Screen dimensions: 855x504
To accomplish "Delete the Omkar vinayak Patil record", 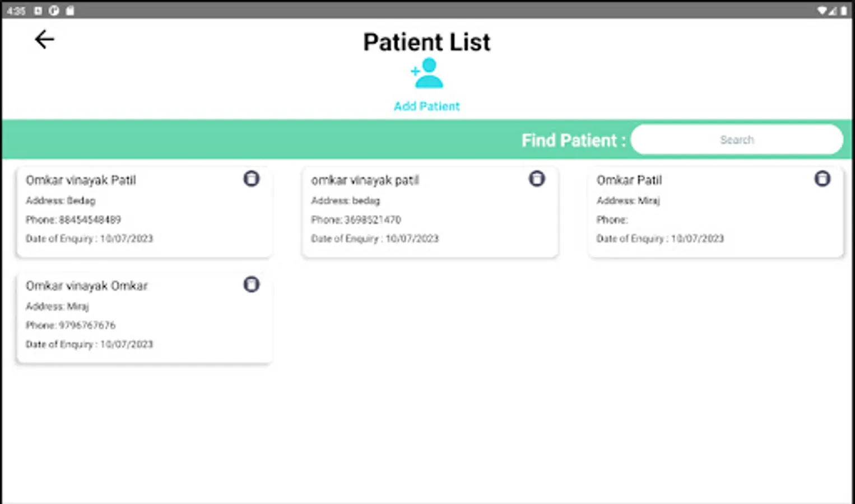I will point(252,179).
